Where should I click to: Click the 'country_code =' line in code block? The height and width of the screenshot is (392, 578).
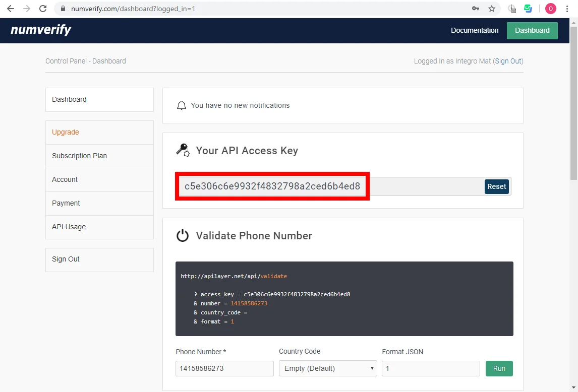pos(220,312)
